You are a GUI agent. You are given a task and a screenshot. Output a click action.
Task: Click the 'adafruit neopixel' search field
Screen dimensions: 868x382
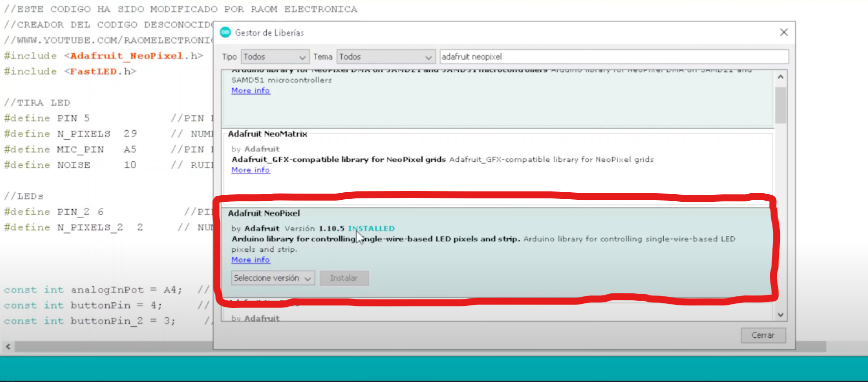click(x=614, y=57)
